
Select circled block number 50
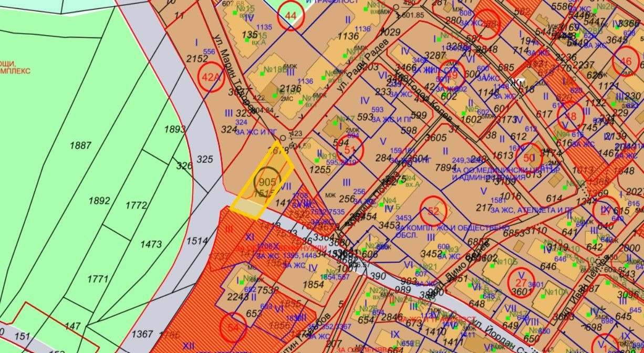(x=529, y=157)
